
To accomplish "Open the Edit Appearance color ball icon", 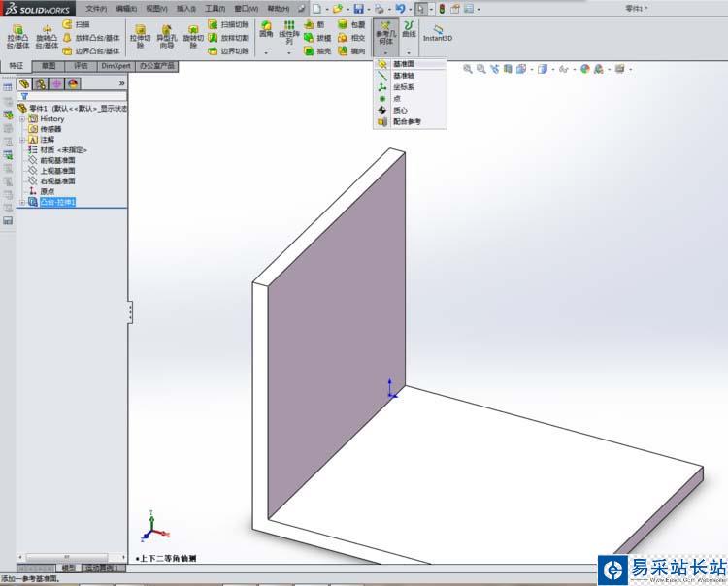I will (585, 69).
